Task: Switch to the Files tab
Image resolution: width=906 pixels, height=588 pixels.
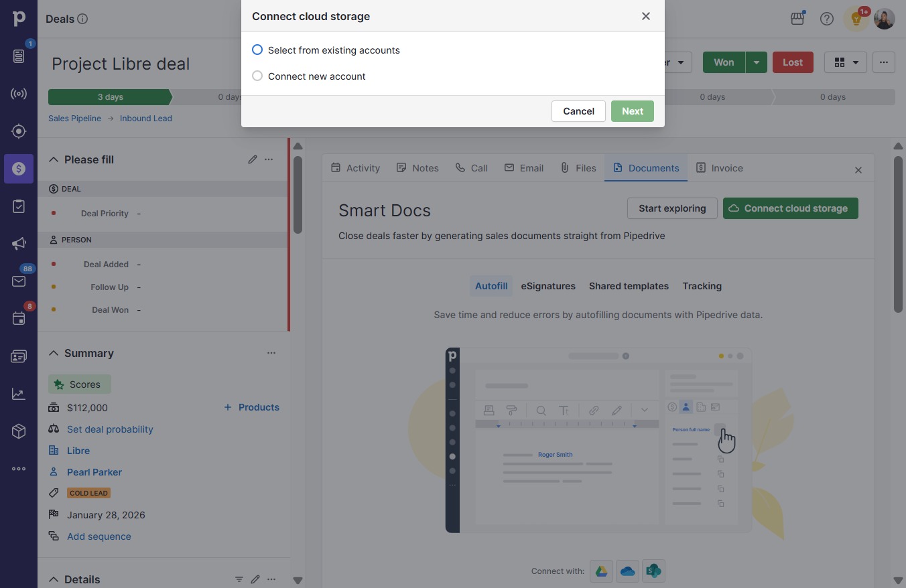Action: [578, 168]
